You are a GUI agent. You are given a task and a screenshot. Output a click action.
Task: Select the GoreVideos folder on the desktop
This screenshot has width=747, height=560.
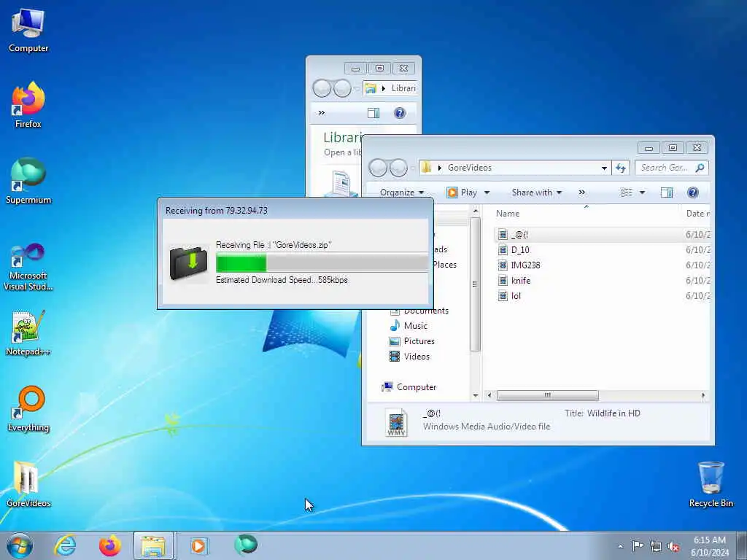(28, 484)
